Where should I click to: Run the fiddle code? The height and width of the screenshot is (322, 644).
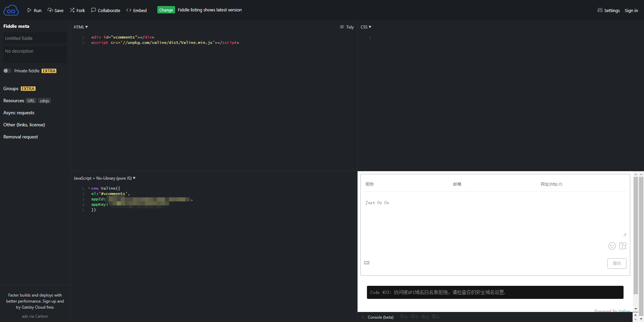point(34,10)
